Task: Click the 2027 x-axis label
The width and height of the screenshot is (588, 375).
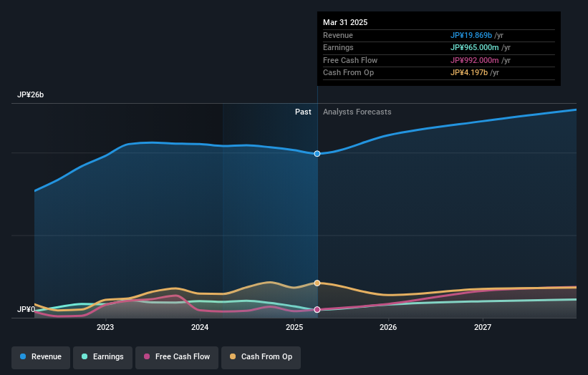Action: [483, 328]
